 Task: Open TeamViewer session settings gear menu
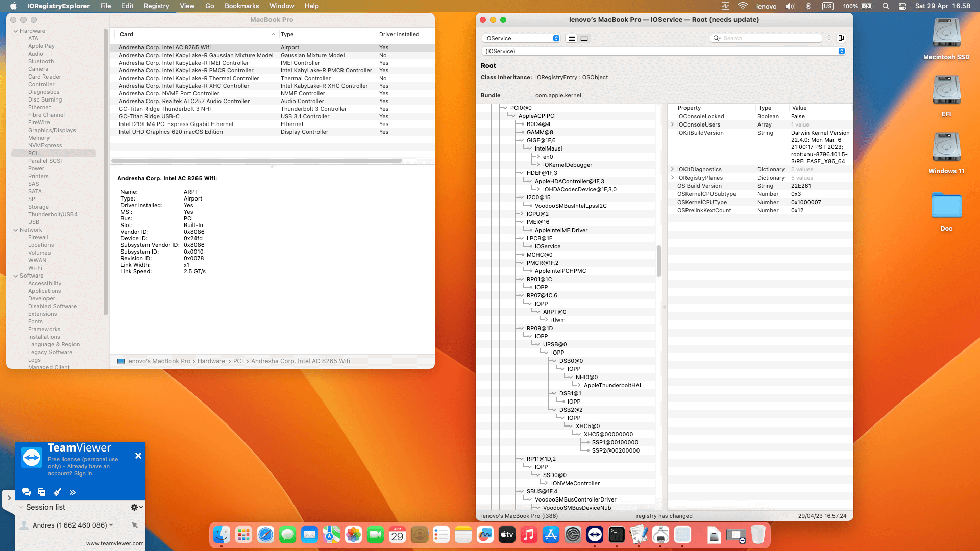tap(136, 507)
